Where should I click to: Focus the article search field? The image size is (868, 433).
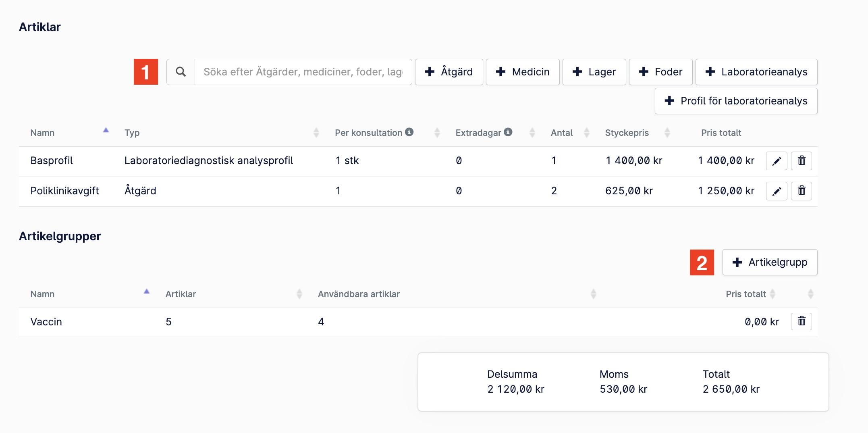click(303, 72)
